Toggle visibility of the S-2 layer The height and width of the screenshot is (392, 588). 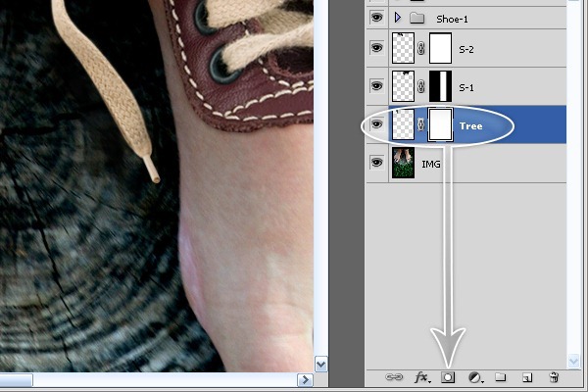(x=376, y=48)
